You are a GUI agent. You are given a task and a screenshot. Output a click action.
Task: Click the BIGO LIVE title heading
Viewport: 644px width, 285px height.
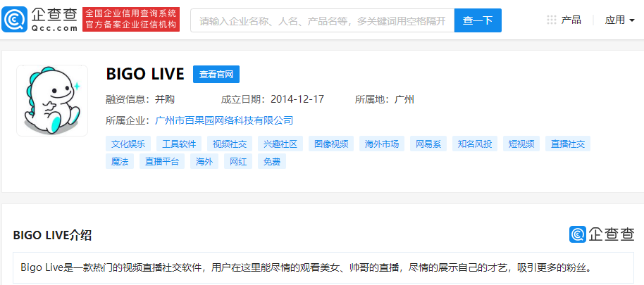pos(145,74)
